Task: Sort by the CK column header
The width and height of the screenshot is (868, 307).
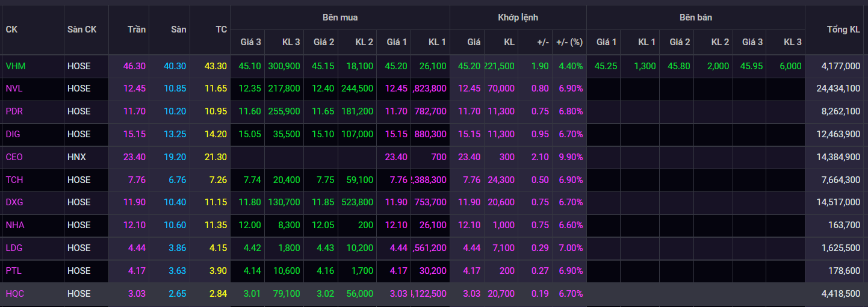Action: (11, 29)
